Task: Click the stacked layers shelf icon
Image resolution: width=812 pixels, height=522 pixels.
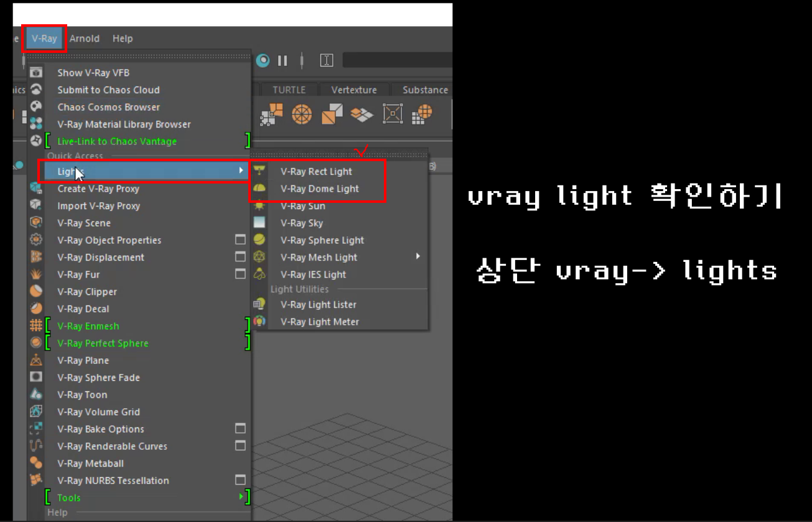Action: pyautogui.click(x=362, y=114)
